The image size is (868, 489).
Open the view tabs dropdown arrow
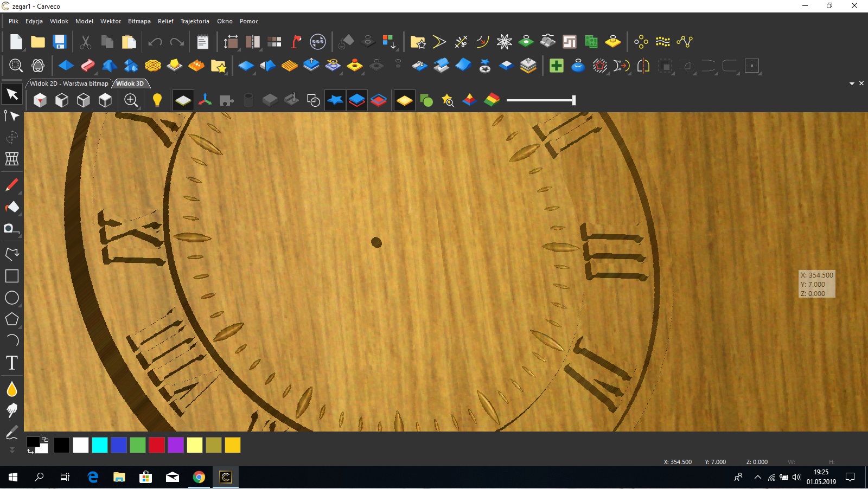point(852,83)
